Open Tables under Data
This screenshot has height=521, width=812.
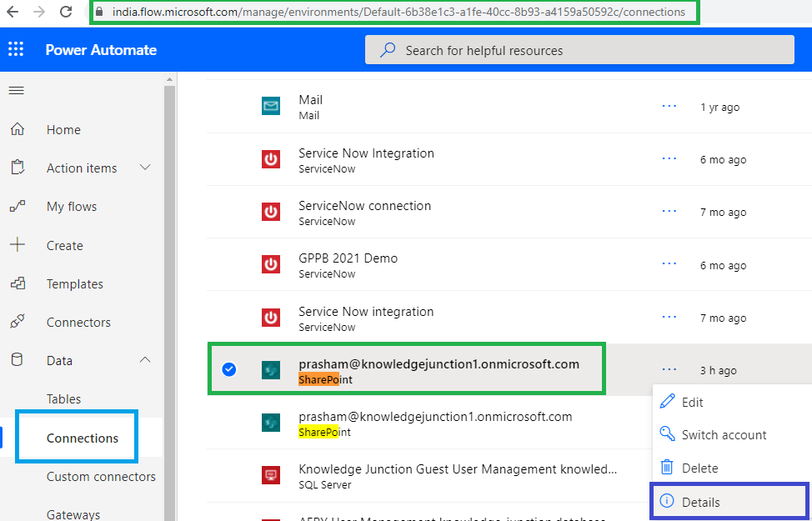point(63,398)
